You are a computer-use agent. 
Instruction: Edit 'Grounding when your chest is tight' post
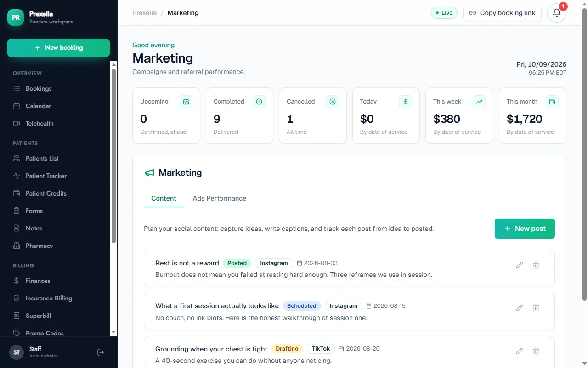coord(520,351)
